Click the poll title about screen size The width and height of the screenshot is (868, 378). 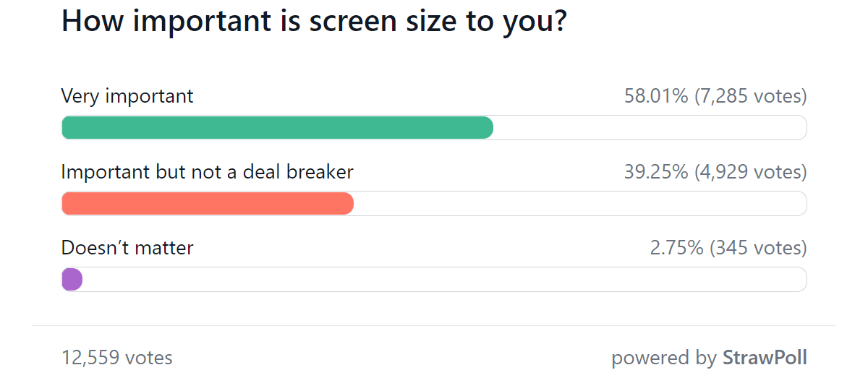314,22
